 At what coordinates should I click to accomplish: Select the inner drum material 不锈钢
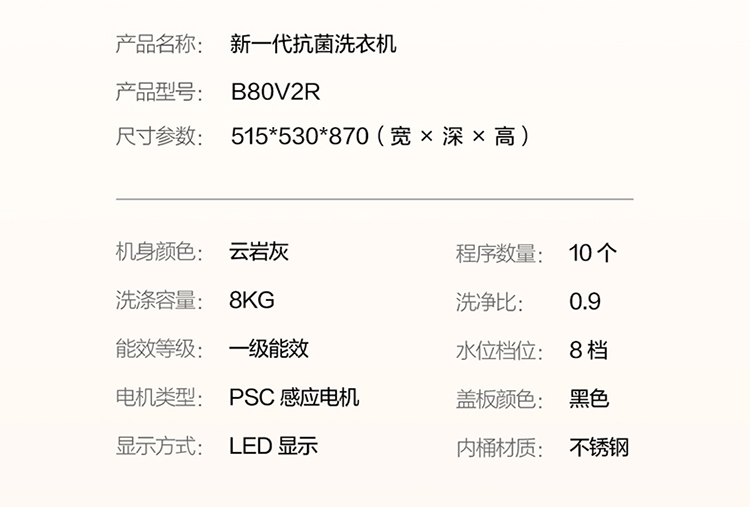click(599, 447)
